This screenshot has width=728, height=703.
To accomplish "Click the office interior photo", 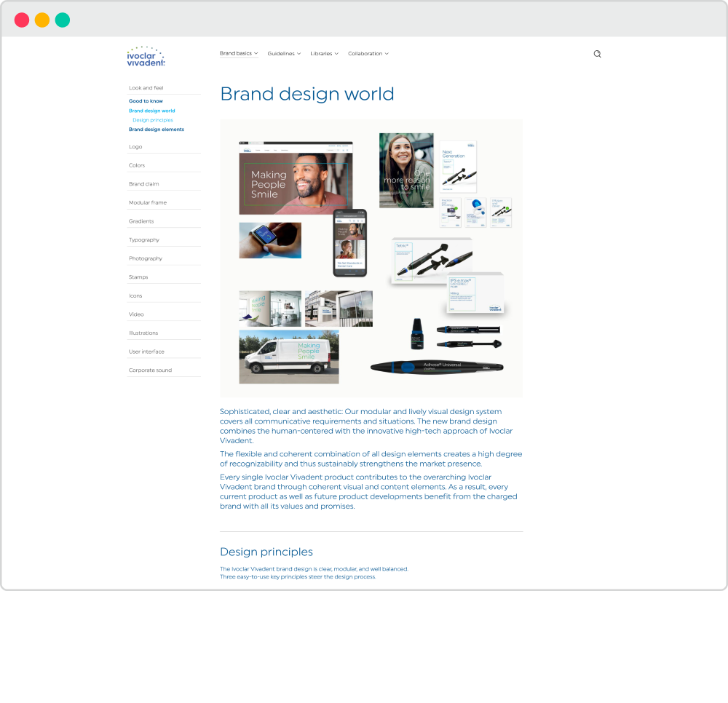I will [x=270, y=309].
